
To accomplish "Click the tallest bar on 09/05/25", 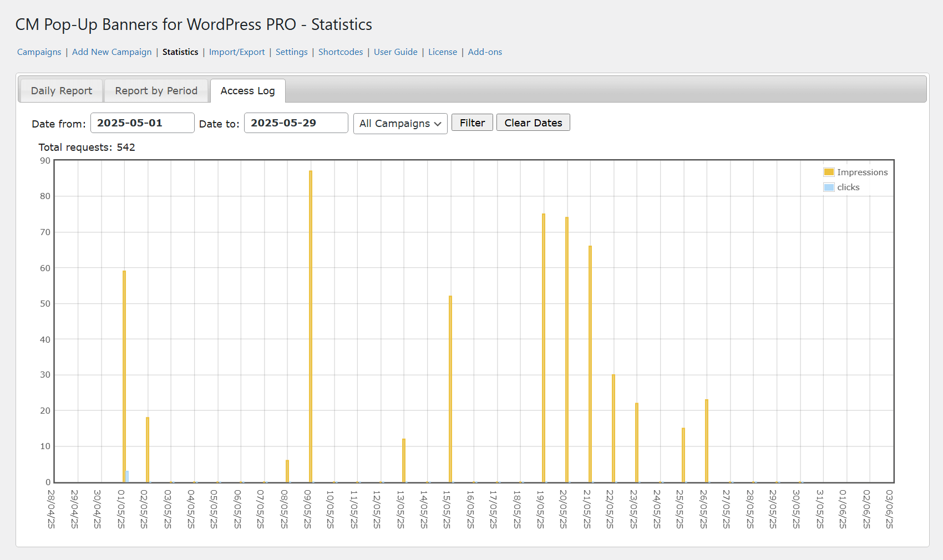I will click(311, 326).
